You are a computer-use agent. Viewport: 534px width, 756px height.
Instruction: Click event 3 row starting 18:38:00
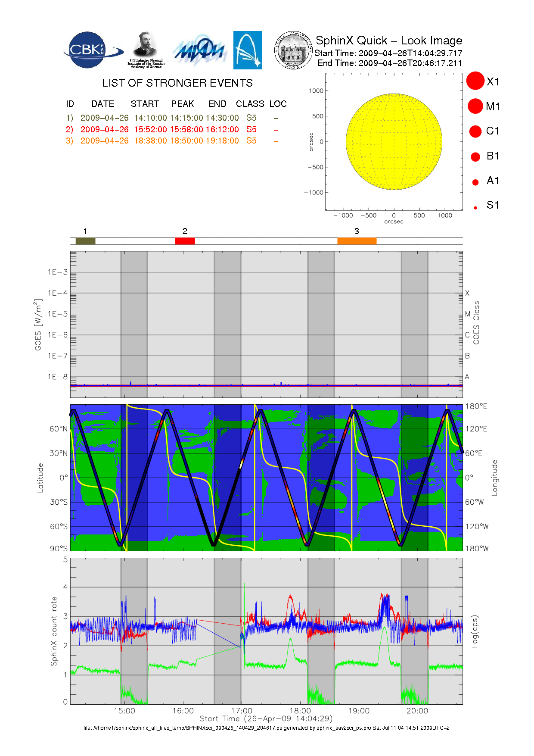pos(172,141)
